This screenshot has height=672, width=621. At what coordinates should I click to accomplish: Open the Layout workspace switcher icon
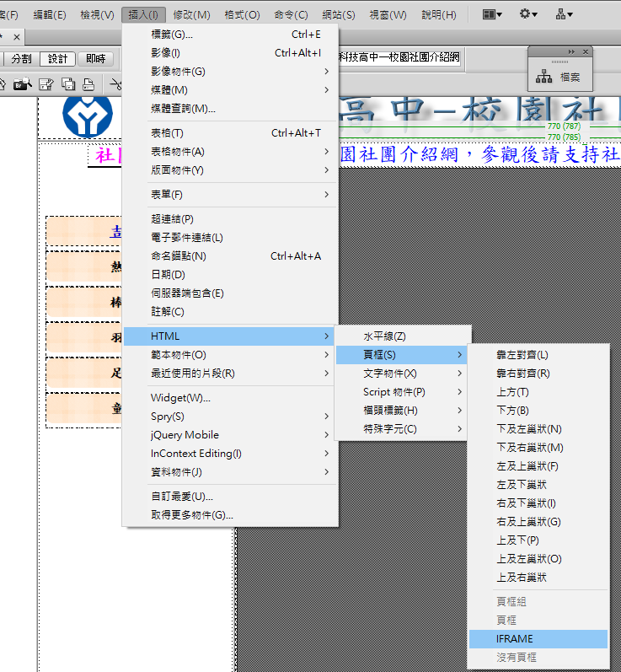(x=492, y=14)
